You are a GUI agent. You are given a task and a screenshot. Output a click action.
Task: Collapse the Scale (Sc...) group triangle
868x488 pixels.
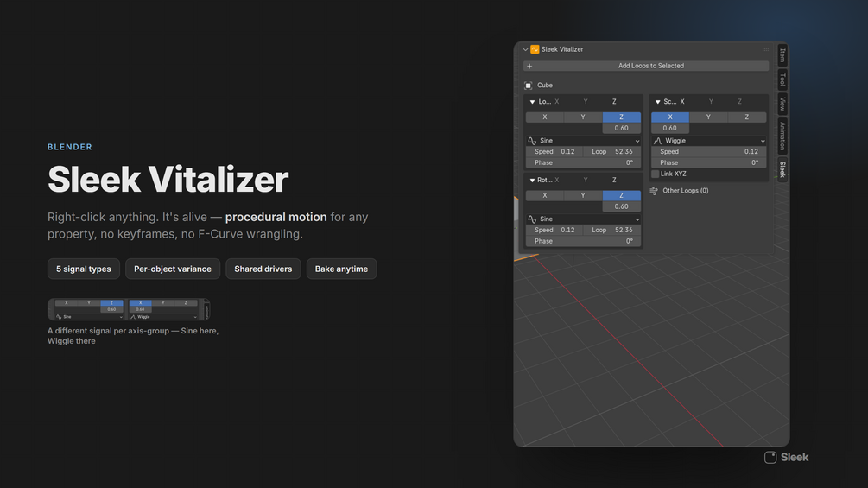[x=657, y=102]
